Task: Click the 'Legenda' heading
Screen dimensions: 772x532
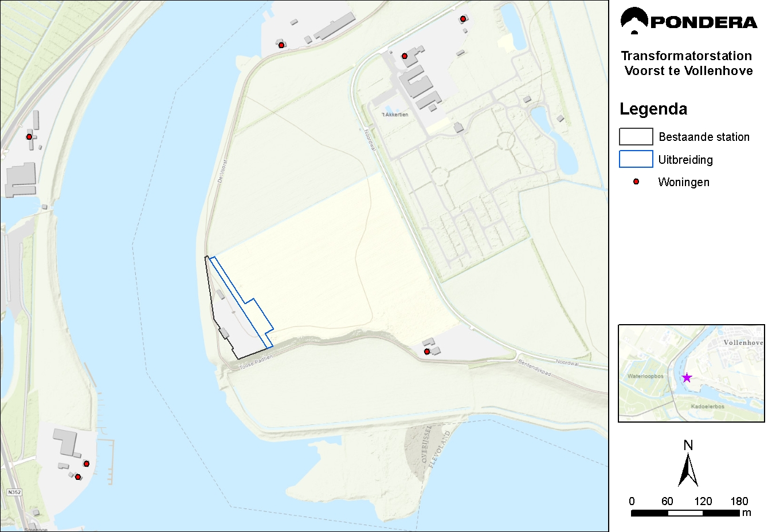Action: coord(653,109)
